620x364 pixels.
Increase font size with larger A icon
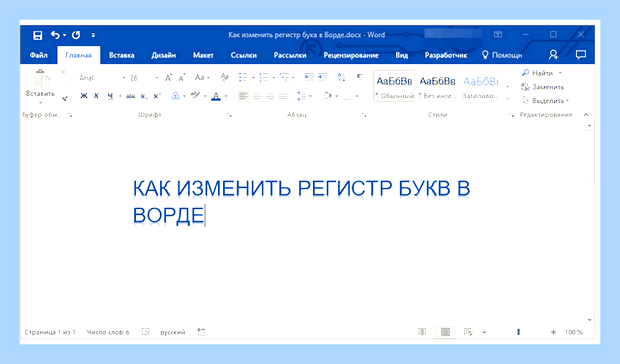168,77
